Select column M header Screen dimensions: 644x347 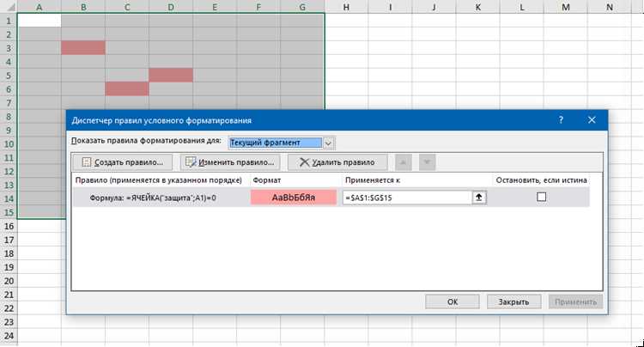[566, 7]
